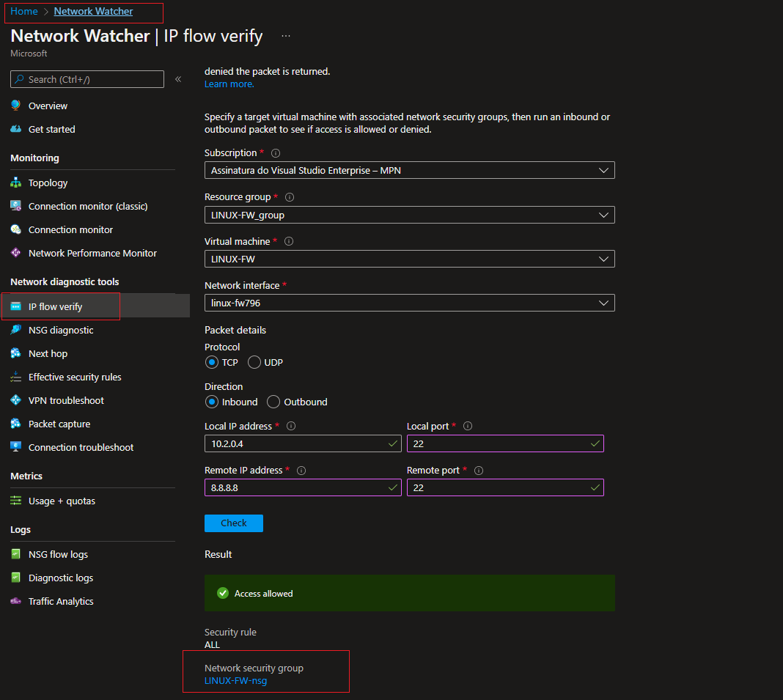
Task: Select the Inbound direction radio button
Action: (212, 402)
